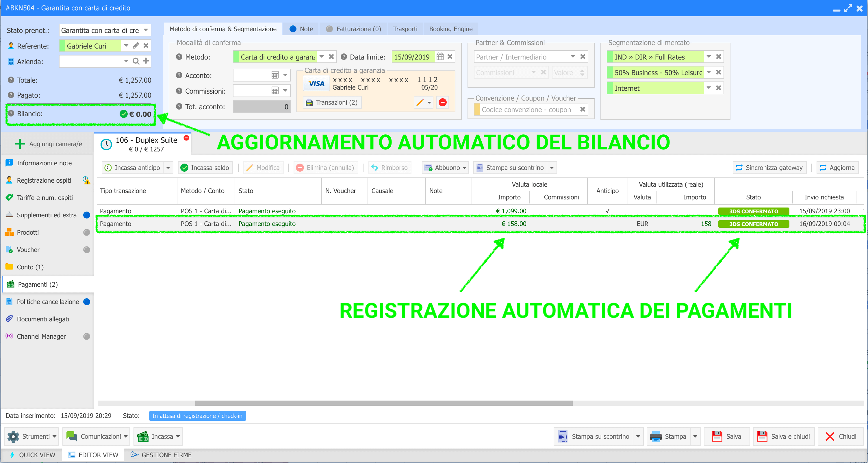Click the plus icon to add Azienda
Screen dimensions: 868x463
click(146, 61)
